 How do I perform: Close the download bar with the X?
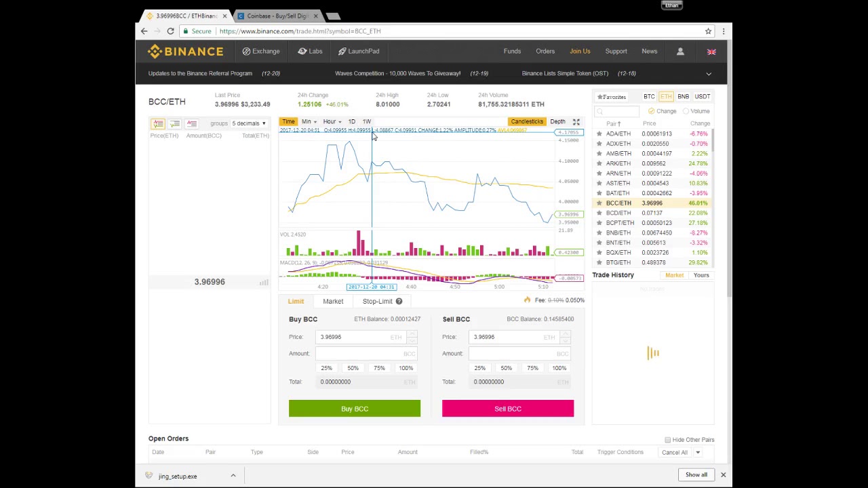coord(723,474)
